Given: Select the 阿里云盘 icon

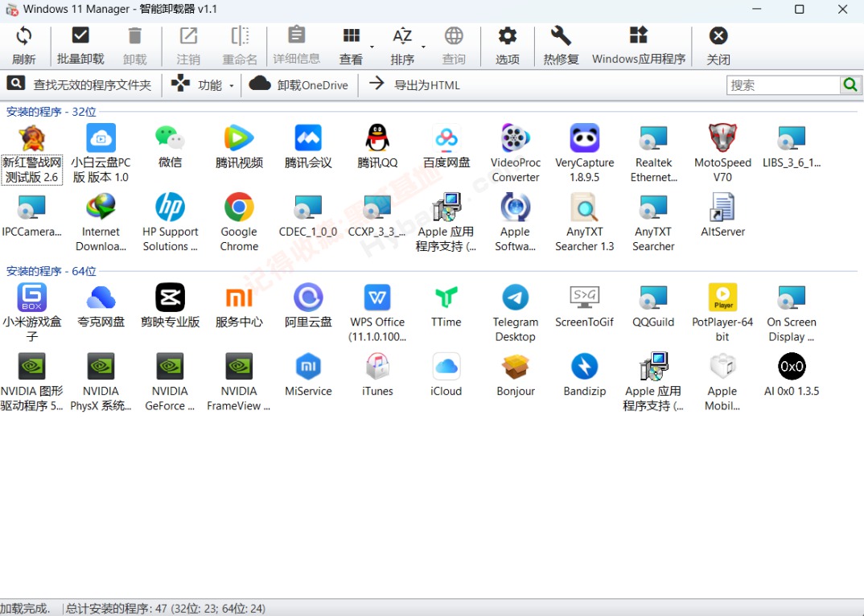Looking at the screenshot, I should coord(308,298).
